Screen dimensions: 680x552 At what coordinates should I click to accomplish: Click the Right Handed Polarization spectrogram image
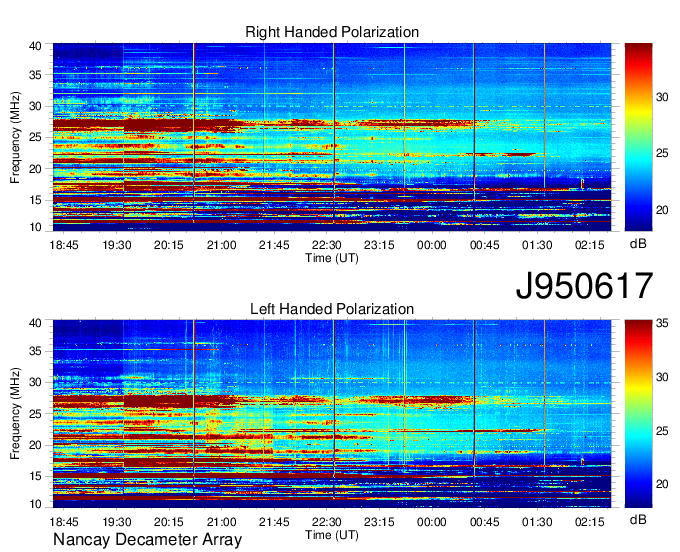pos(332,137)
